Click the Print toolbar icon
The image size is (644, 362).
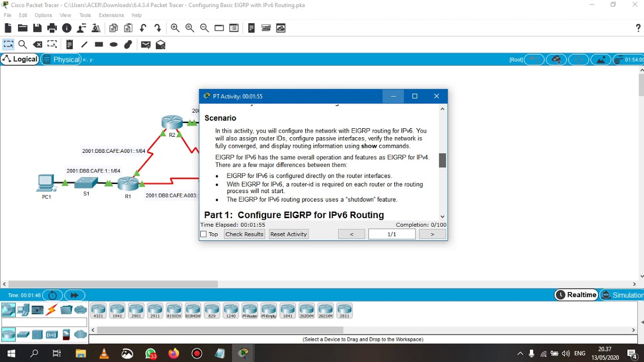tap(52, 28)
